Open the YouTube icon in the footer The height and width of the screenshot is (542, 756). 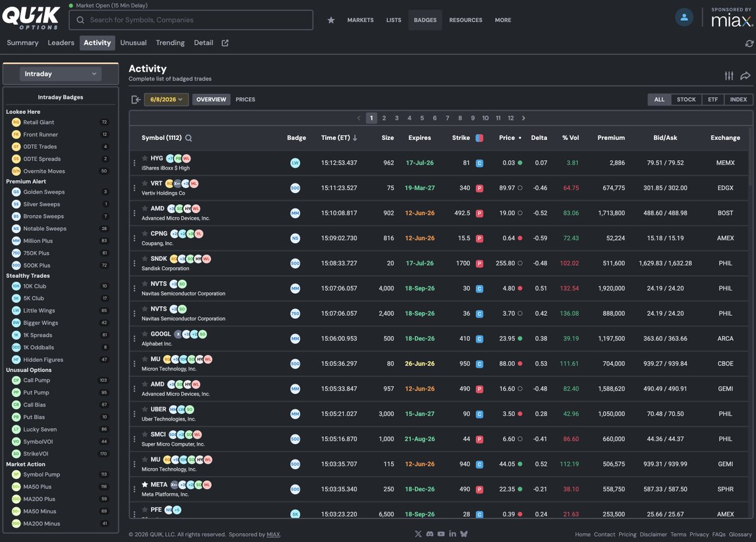(x=441, y=534)
